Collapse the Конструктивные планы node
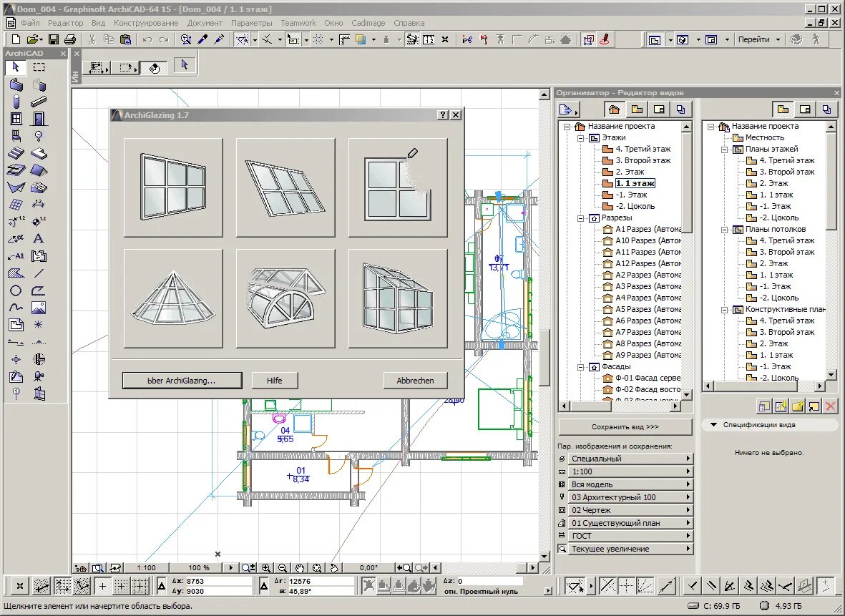 pyautogui.click(x=725, y=310)
